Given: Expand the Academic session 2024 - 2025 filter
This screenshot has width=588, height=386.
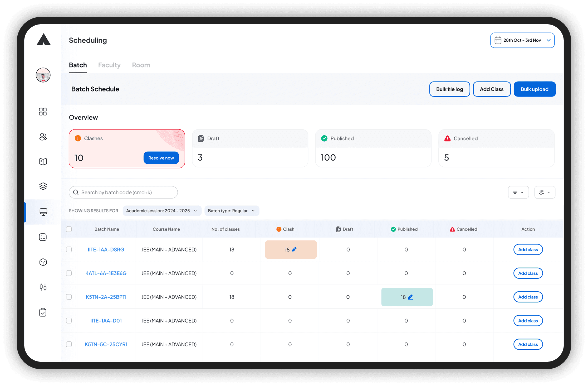Looking at the screenshot, I should coord(162,211).
